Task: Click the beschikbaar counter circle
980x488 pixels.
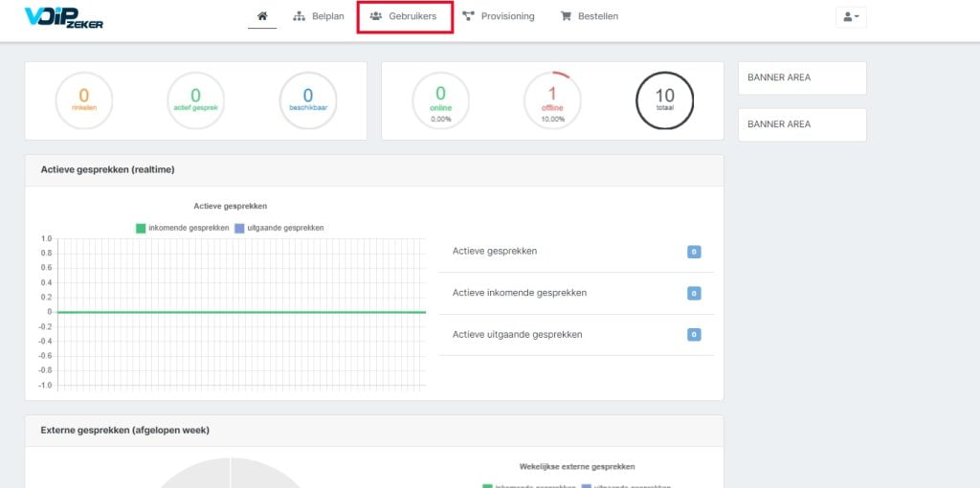Action: click(x=307, y=100)
